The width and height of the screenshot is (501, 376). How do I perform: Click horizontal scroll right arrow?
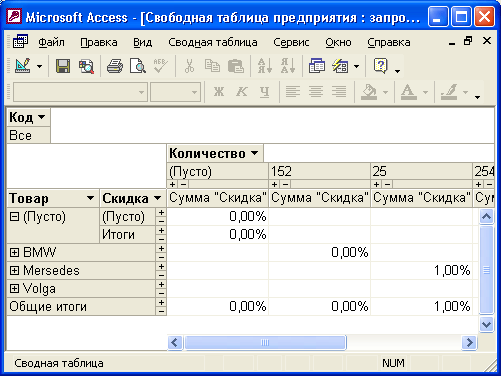coord(469,342)
